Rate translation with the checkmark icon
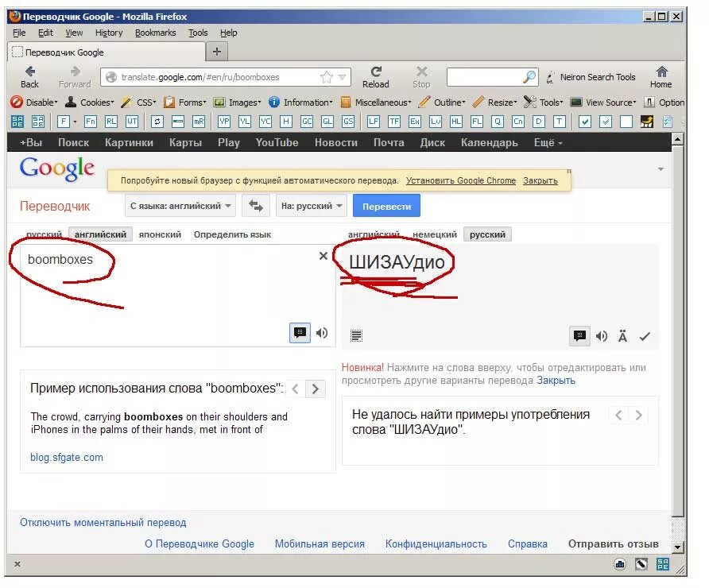The height and width of the screenshot is (588, 709). point(645,336)
